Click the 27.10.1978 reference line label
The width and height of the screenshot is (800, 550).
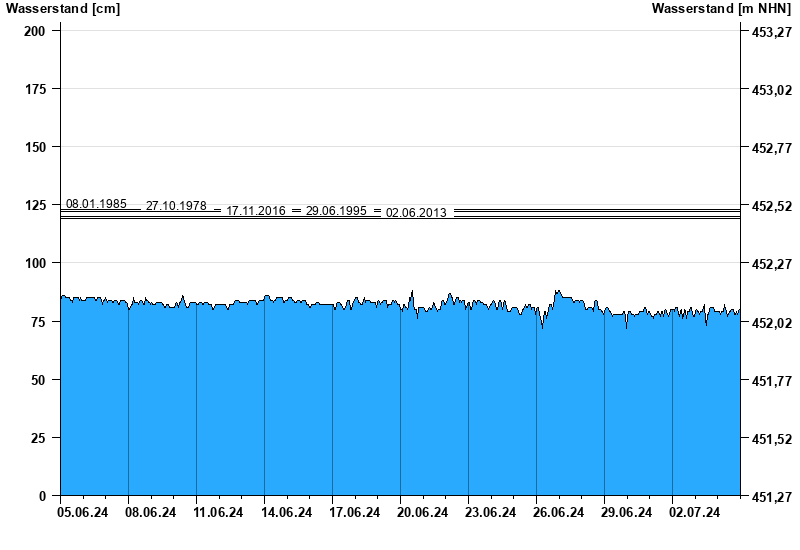point(176,206)
